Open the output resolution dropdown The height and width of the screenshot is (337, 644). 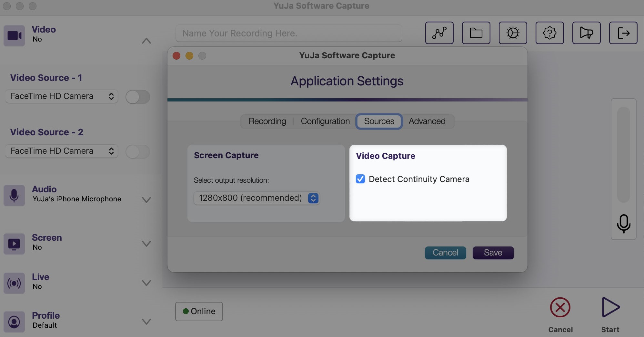(312, 198)
